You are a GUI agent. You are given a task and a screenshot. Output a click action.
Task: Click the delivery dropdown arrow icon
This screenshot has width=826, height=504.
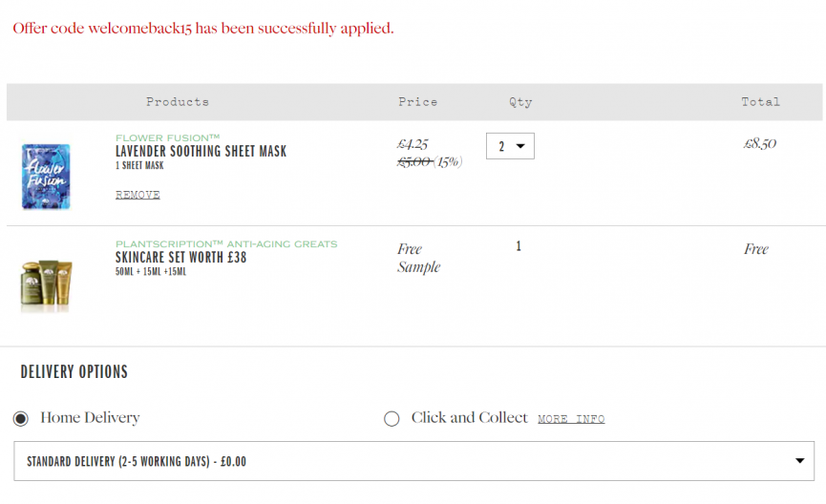pyautogui.click(x=799, y=461)
